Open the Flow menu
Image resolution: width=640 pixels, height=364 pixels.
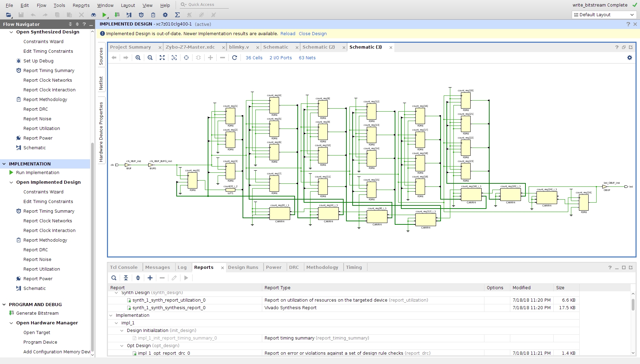click(x=41, y=5)
